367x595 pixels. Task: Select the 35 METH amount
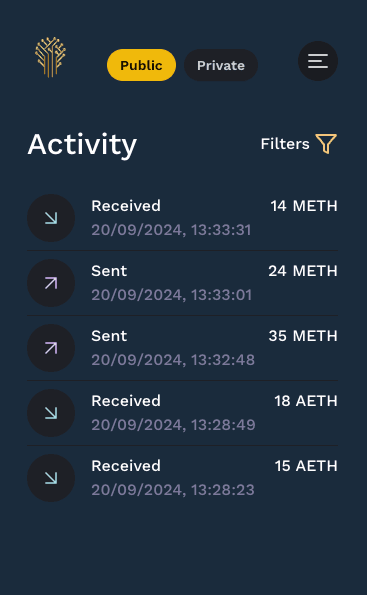[303, 336]
